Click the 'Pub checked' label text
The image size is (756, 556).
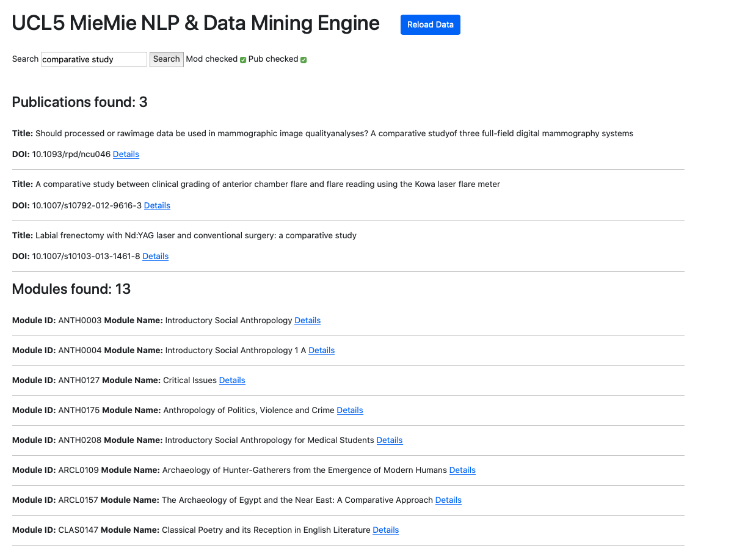coord(274,59)
